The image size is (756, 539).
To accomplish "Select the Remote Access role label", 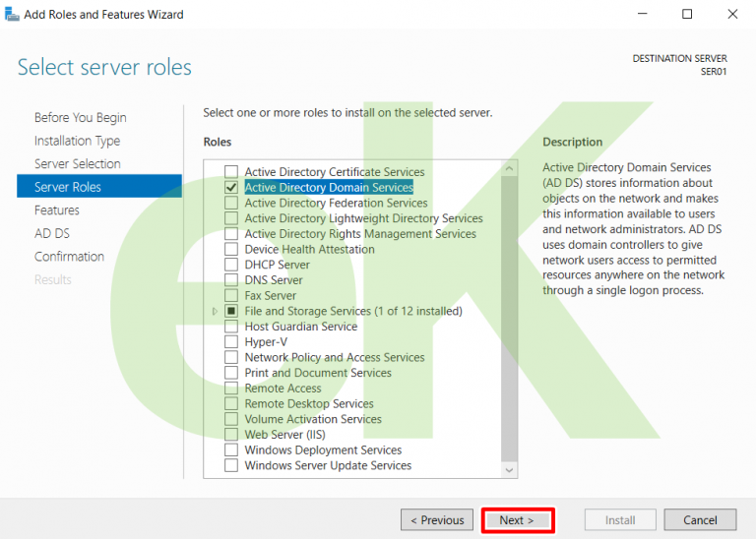I will [x=283, y=389].
